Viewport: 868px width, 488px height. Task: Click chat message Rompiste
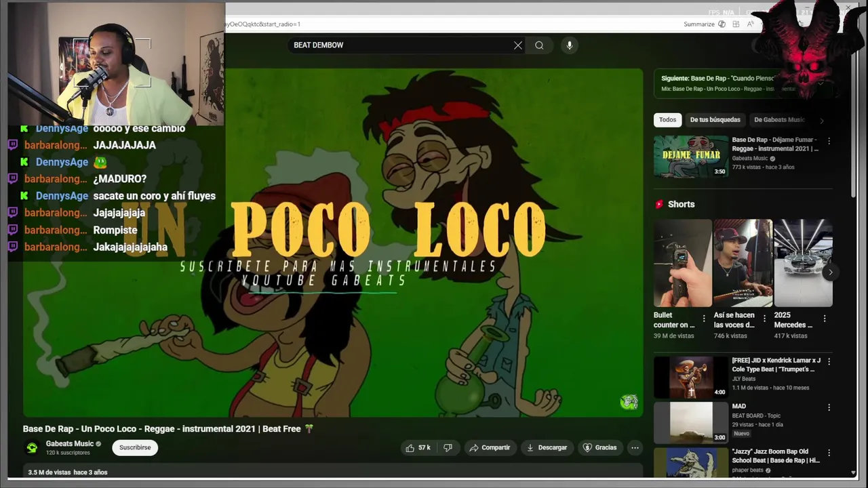point(115,230)
